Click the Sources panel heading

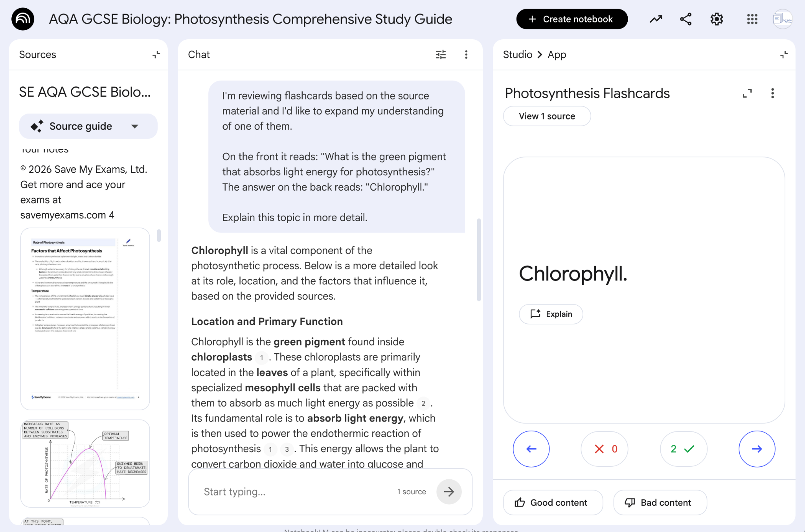pos(37,55)
